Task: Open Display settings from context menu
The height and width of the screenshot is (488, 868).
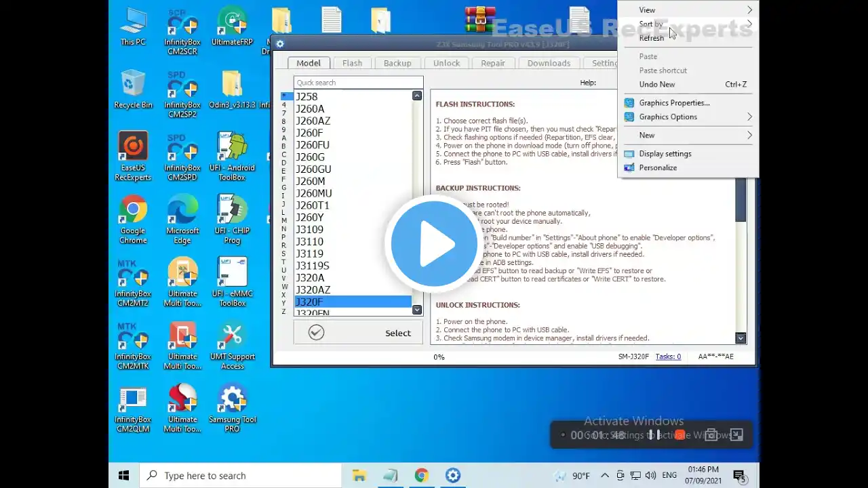Action: [688, 153]
